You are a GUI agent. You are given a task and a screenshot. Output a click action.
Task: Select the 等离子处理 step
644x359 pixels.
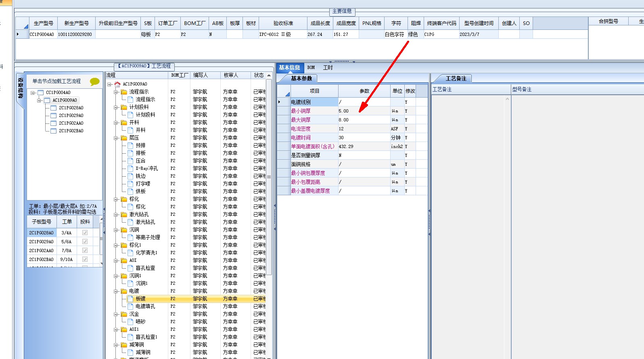click(x=148, y=238)
